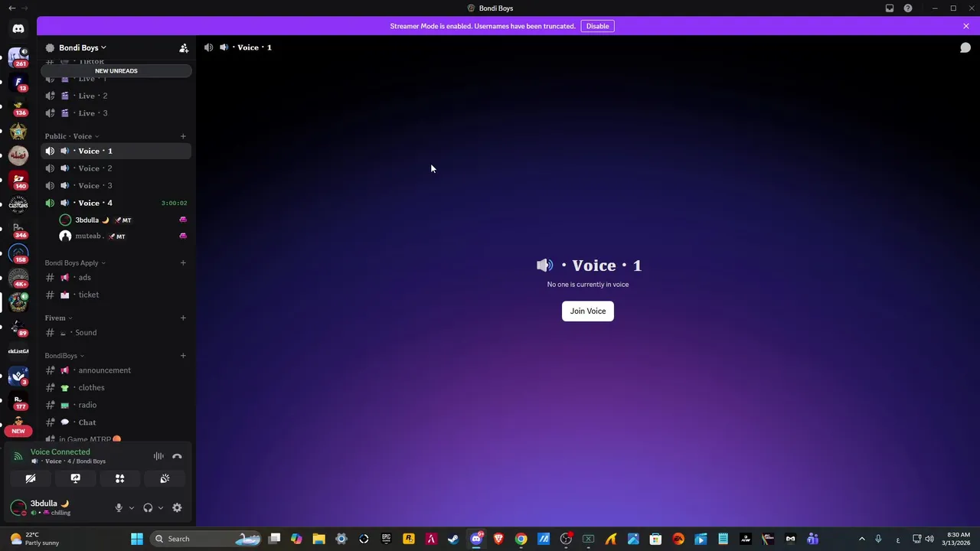Open the Live 3 channel

pos(116,113)
